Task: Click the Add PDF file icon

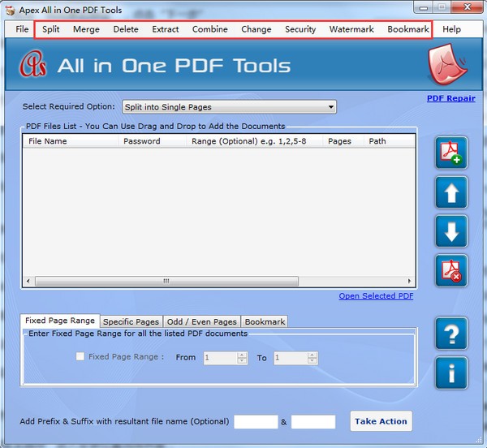Action: point(451,153)
